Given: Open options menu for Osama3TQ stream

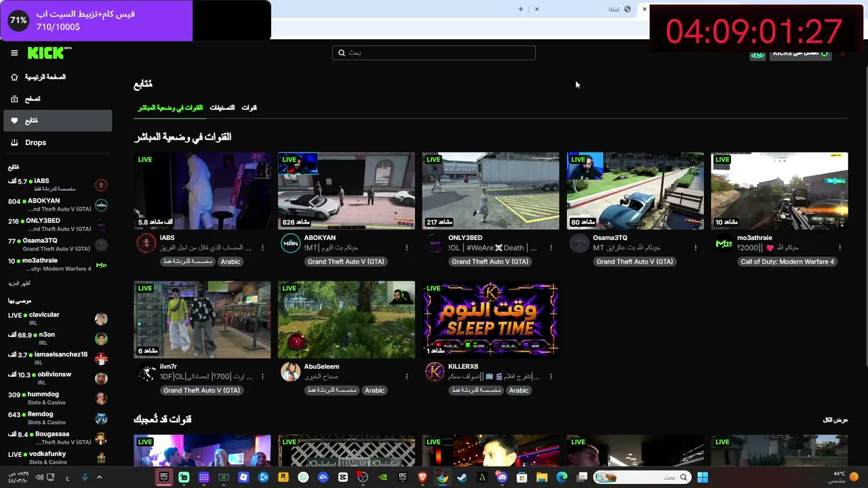Looking at the screenshot, I should pos(695,247).
